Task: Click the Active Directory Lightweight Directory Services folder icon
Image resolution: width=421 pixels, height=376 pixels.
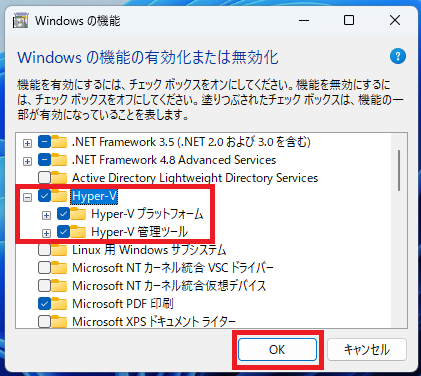Action: click(59, 178)
